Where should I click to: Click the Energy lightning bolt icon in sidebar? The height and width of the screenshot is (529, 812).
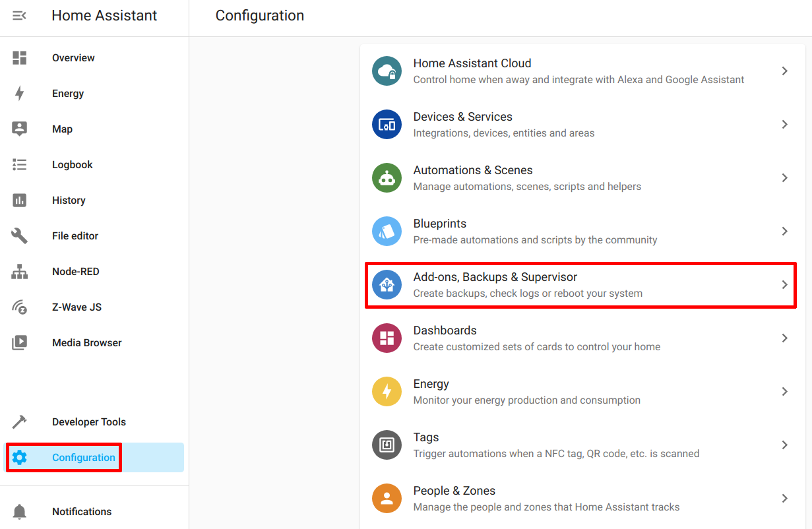[20, 94]
